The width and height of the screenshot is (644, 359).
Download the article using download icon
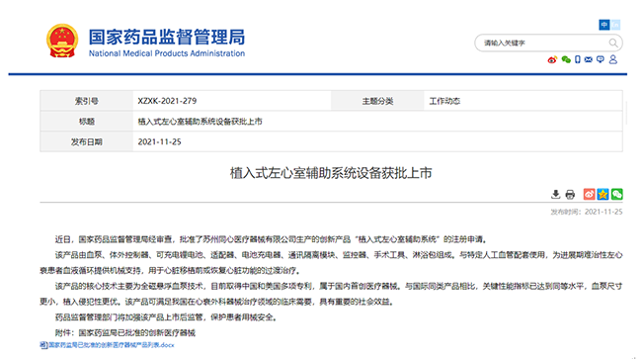(x=556, y=194)
